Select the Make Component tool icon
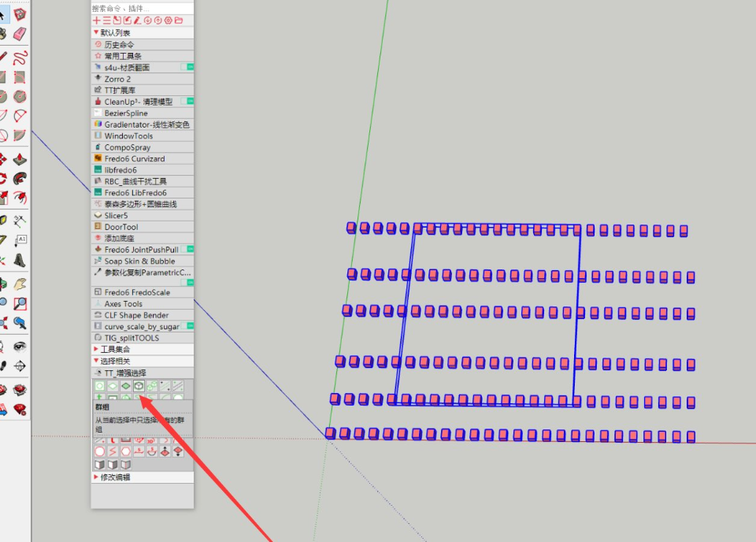The width and height of the screenshot is (756, 542). pyautogui.click(x=20, y=14)
